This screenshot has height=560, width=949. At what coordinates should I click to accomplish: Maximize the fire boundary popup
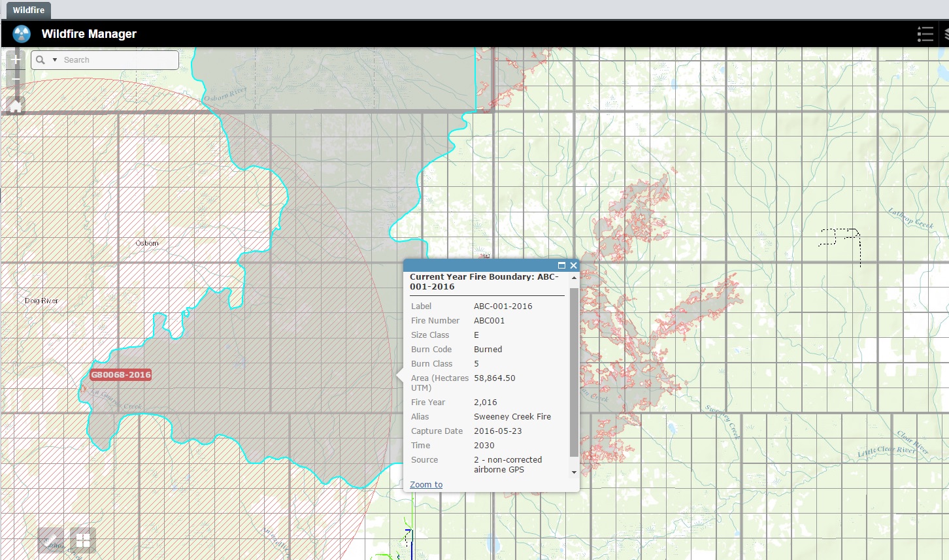pos(561,265)
